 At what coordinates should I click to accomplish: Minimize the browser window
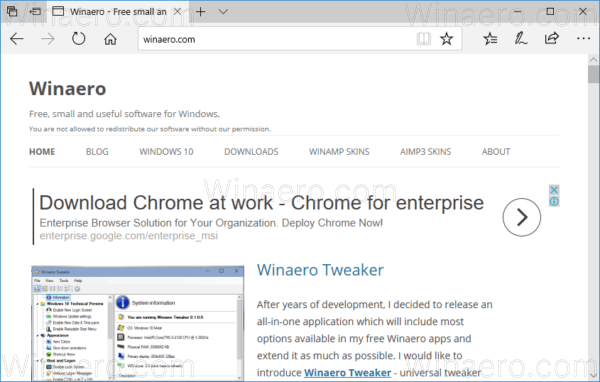(x=517, y=11)
